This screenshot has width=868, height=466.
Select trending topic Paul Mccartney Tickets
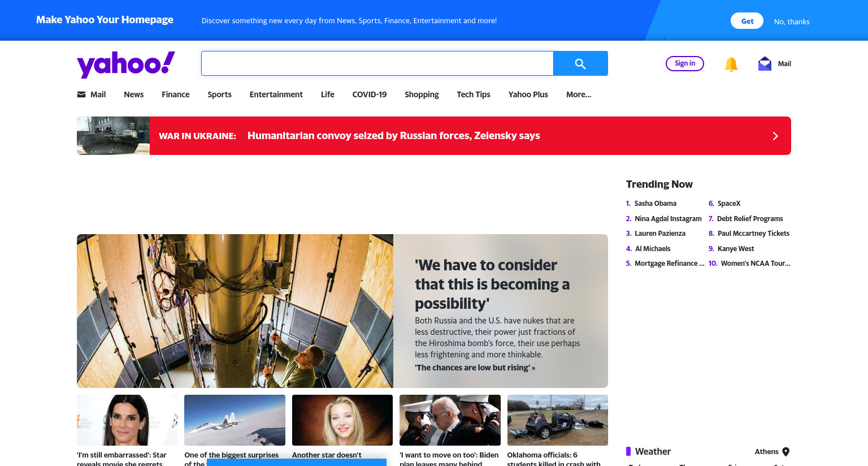pyautogui.click(x=753, y=234)
